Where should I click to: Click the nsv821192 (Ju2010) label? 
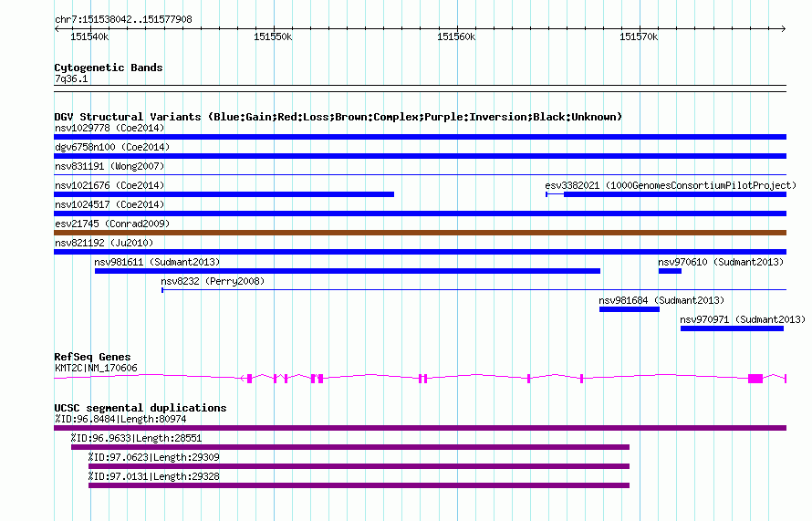pos(104,243)
